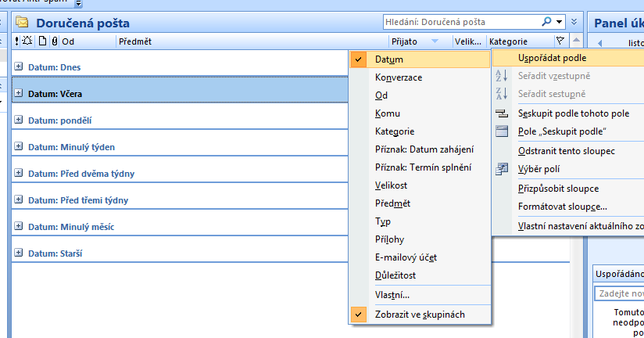Open the Vlastní... custom arrangement option

392,295
